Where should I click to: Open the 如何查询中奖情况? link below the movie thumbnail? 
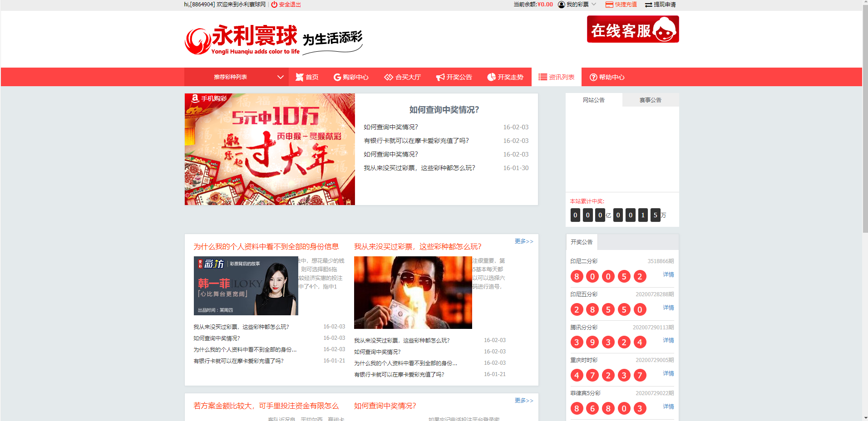pyautogui.click(x=377, y=352)
